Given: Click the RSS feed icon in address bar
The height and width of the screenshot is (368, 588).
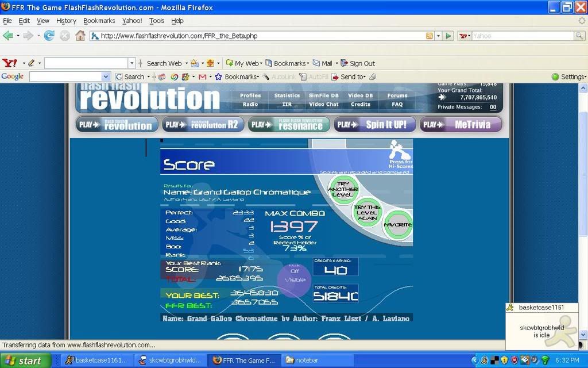Looking at the screenshot, I should coord(429,36).
